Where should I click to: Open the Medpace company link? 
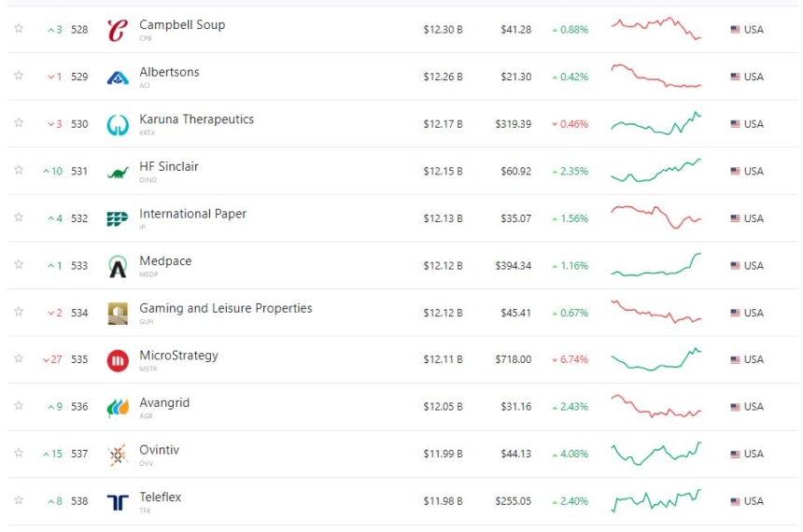click(165, 261)
